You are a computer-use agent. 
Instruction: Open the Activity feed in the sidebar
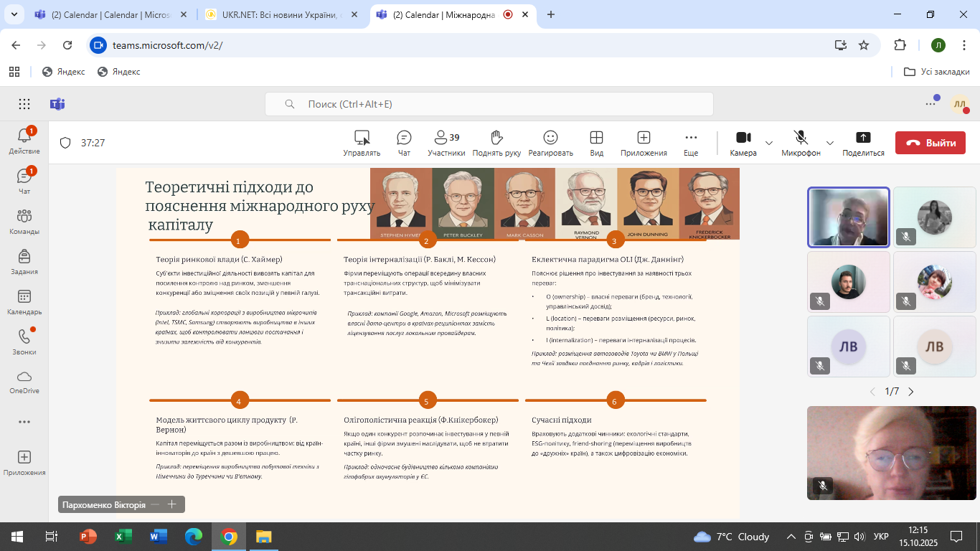24,141
